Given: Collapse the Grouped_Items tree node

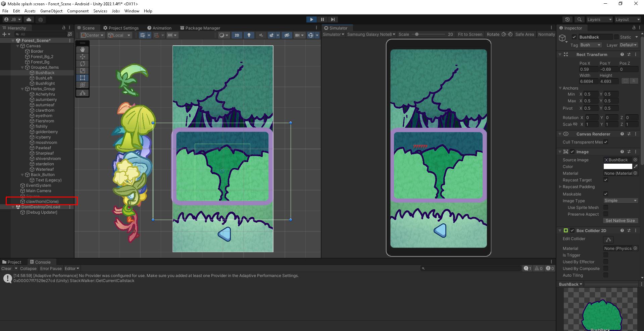Looking at the screenshot, I should pyautogui.click(x=22, y=67).
